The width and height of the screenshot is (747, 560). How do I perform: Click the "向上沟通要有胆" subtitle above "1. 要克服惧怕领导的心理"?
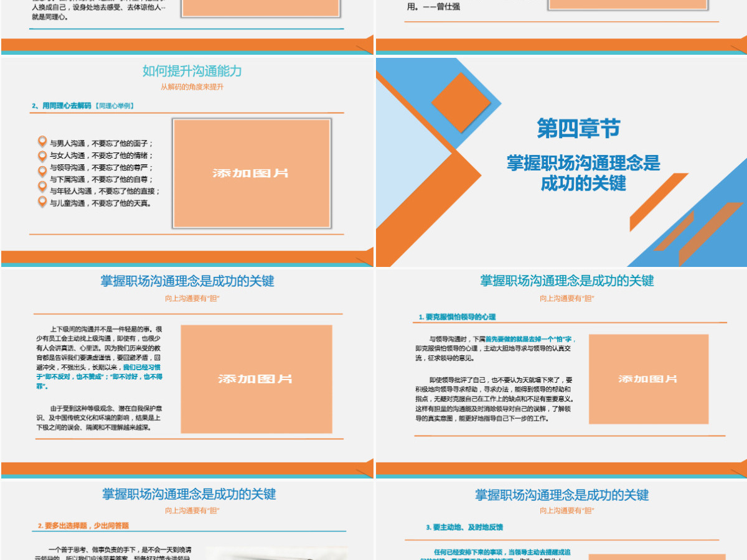tap(567, 299)
